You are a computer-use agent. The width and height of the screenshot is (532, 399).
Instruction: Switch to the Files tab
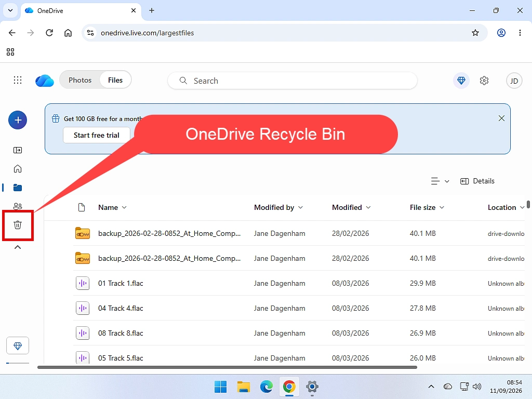[115, 80]
